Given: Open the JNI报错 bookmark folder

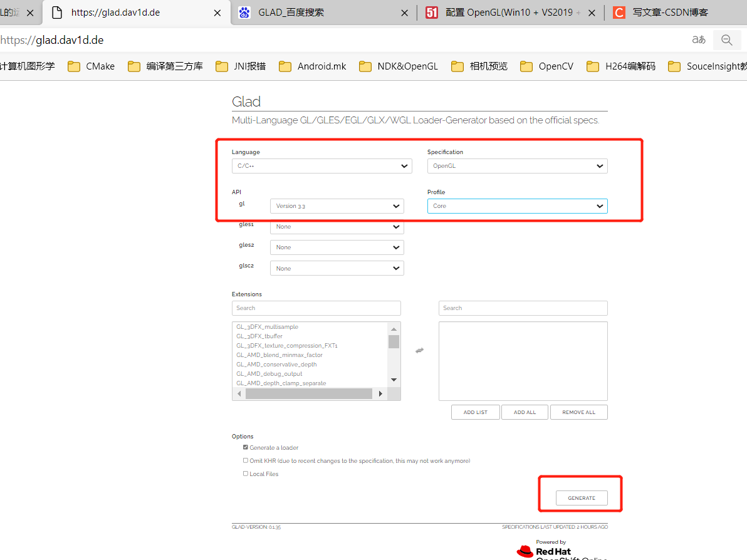Looking at the screenshot, I should pyautogui.click(x=241, y=66).
